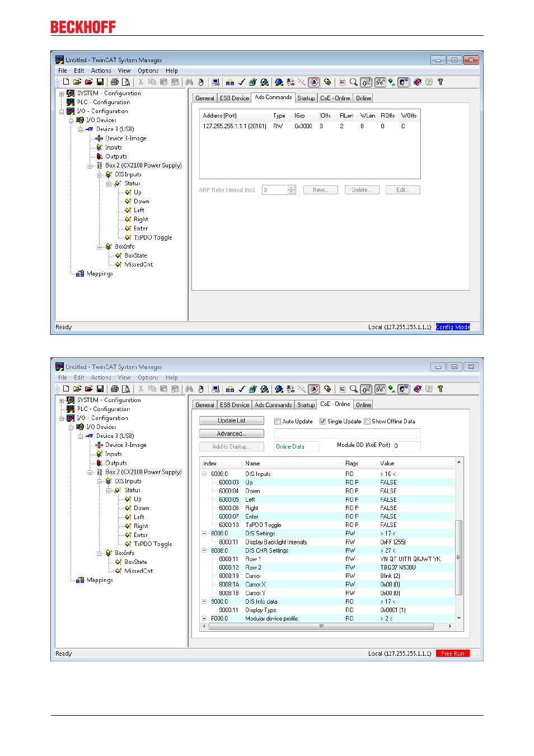
Task: Click checkmark toolbar icon in Free Run window
Action: pyautogui.click(x=242, y=389)
